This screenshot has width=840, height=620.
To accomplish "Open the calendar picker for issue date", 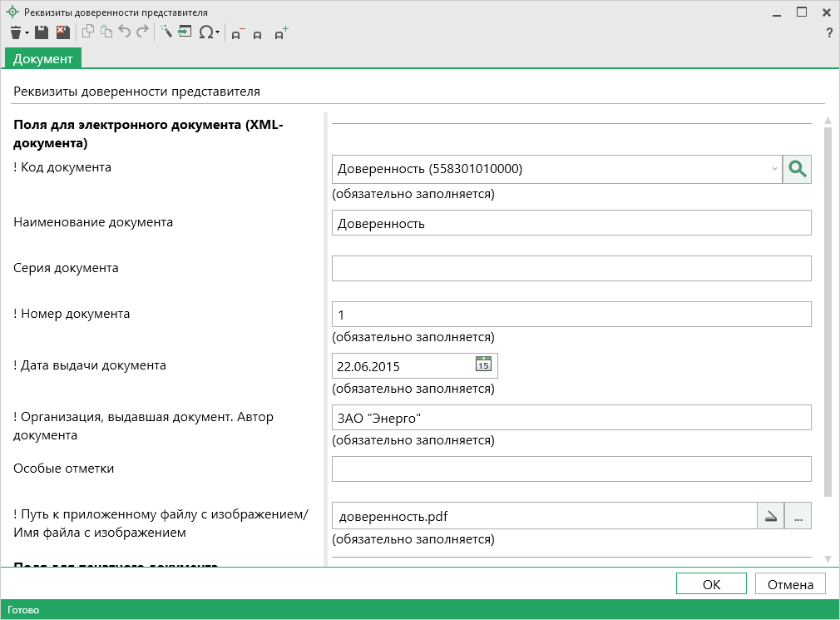I will pyautogui.click(x=483, y=365).
